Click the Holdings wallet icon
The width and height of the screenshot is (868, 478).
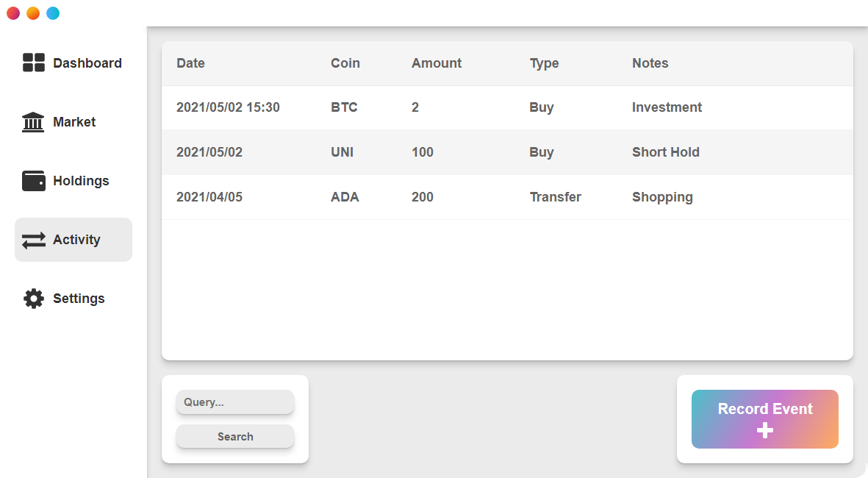(33, 181)
